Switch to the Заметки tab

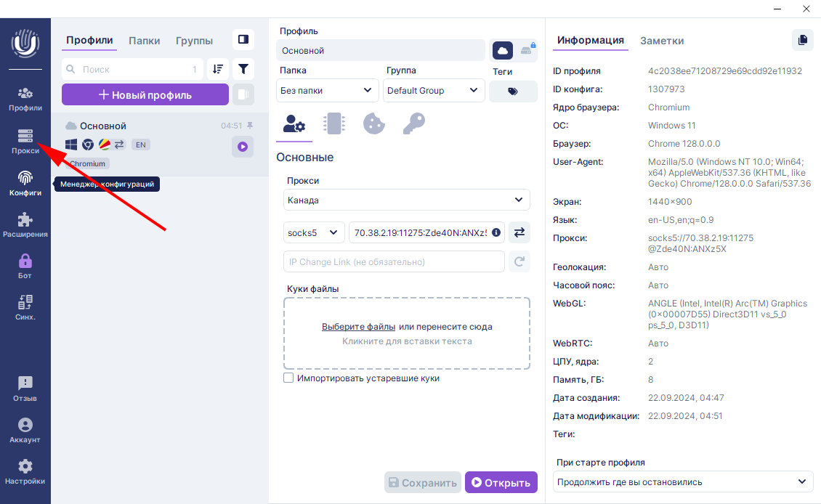[661, 41]
